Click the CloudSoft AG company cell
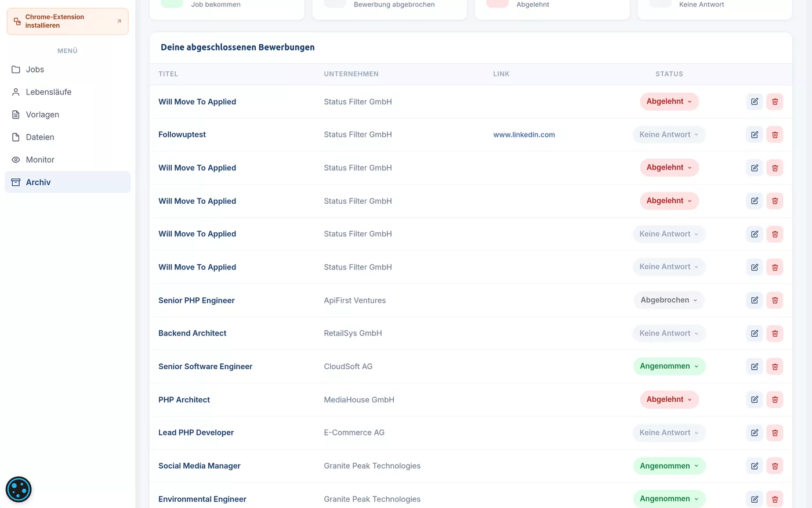Image resolution: width=812 pixels, height=508 pixels. coord(348,366)
